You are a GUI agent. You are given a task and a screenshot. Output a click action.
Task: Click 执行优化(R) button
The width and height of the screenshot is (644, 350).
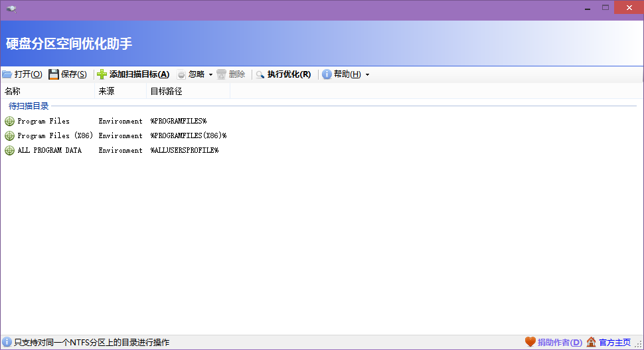(289, 74)
